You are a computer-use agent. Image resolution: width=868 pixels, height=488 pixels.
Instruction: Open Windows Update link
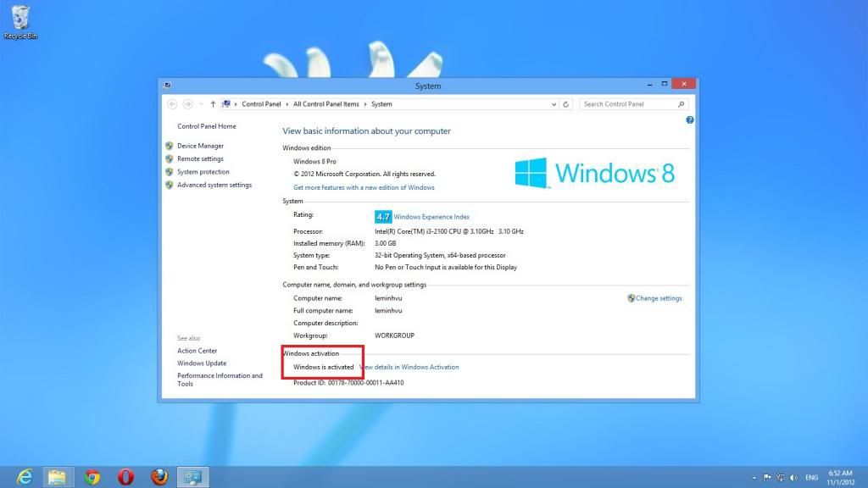[202, 363]
